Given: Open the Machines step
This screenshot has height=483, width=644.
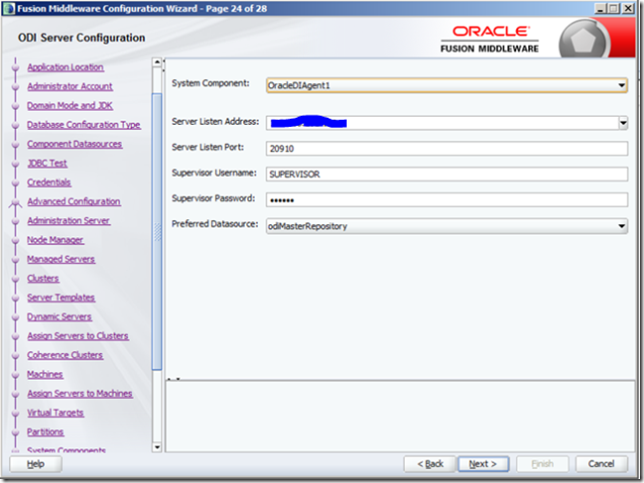Looking at the screenshot, I should click(x=45, y=375).
